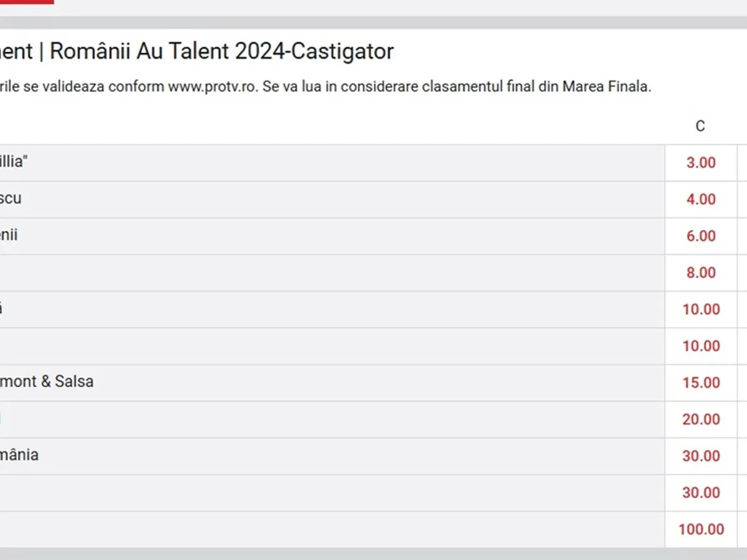Click the 20.00 odds cell
Viewport: 747px width, 560px height.
point(701,420)
